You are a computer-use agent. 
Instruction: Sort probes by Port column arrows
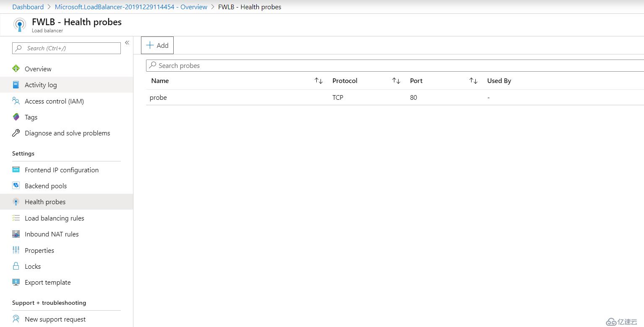[473, 80]
